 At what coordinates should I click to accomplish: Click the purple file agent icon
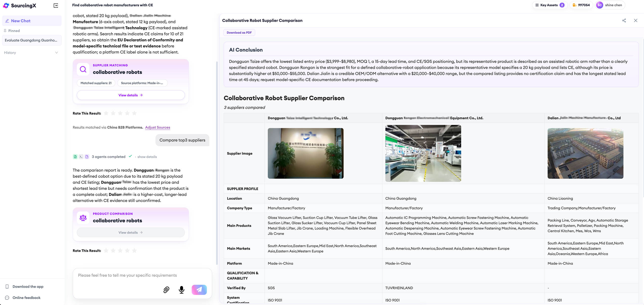point(87,157)
